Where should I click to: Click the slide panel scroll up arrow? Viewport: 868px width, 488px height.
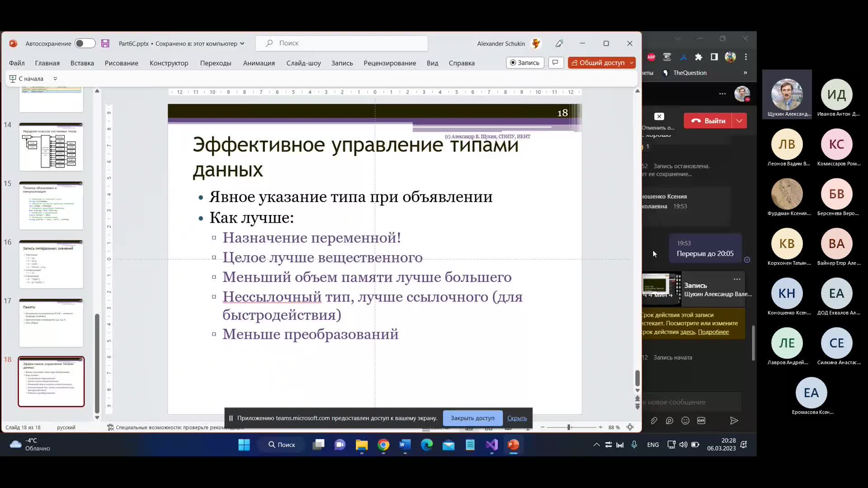click(x=97, y=91)
